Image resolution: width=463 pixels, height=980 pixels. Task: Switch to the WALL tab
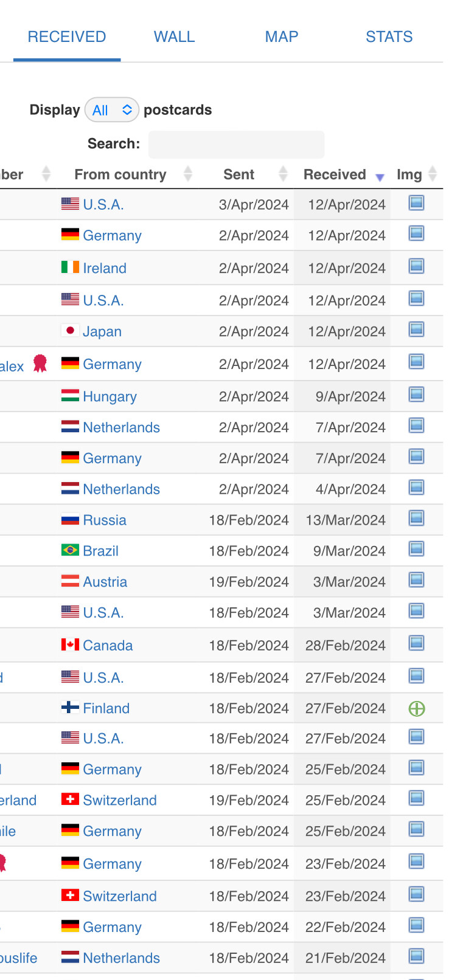[x=174, y=37]
